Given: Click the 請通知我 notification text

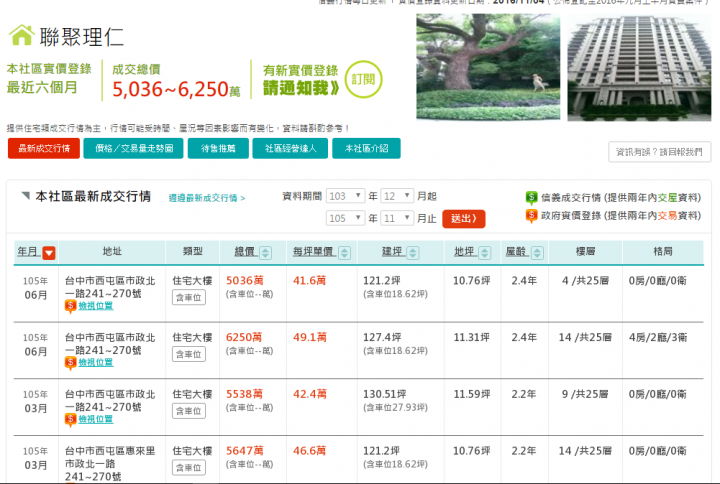Looking at the screenshot, I should click(301, 88).
